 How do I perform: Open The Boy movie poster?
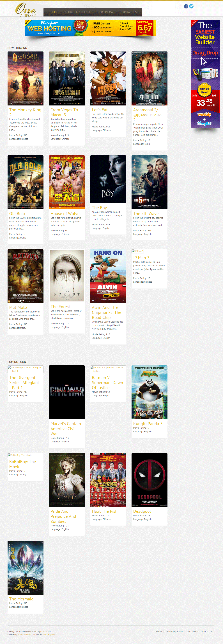[x=108, y=179]
